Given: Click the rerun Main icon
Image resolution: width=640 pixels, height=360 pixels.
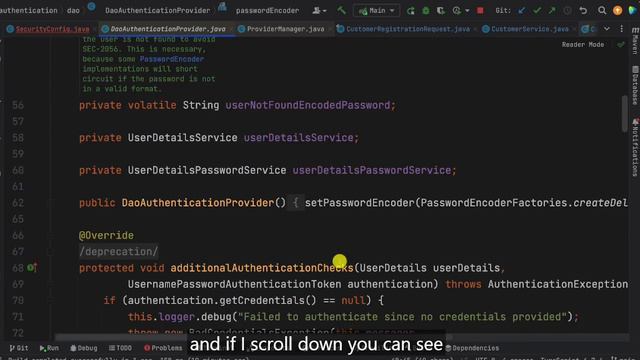Looking at the screenshot, I should (411, 11).
